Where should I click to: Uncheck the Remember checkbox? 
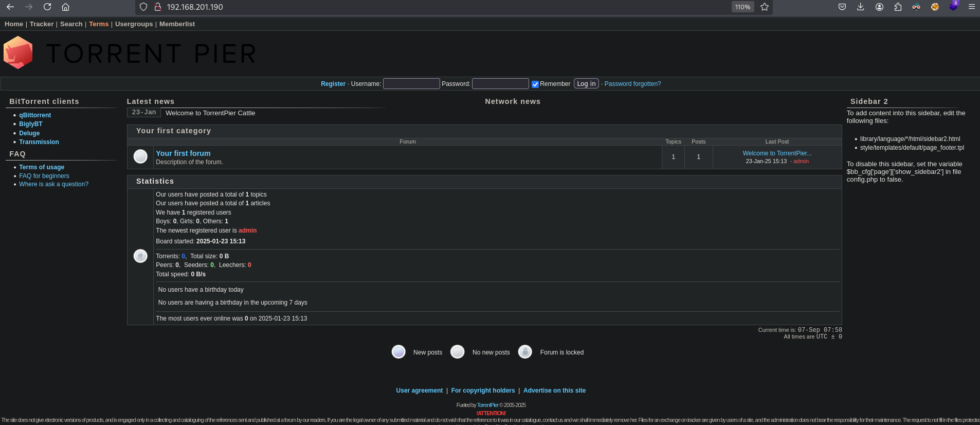[535, 84]
